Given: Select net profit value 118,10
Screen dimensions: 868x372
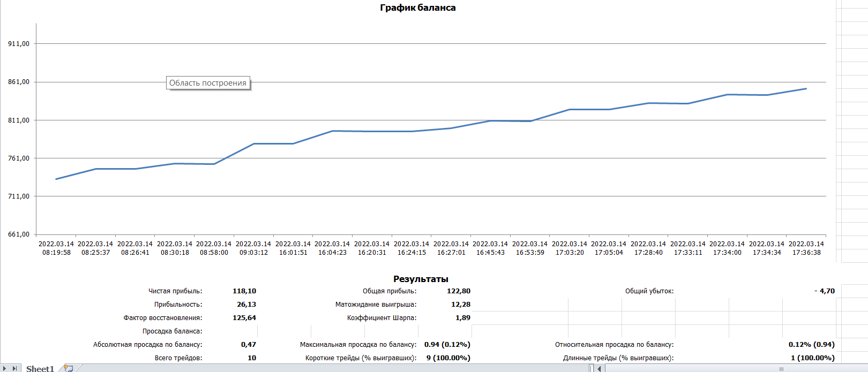Looking at the screenshot, I should (244, 291).
